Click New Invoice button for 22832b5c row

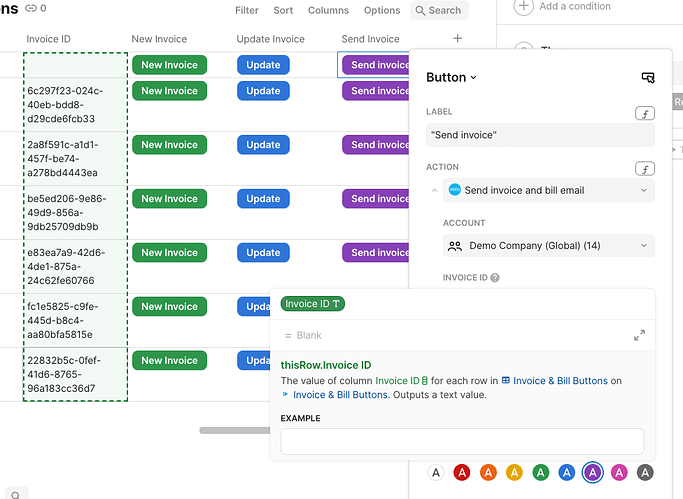tap(169, 361)
